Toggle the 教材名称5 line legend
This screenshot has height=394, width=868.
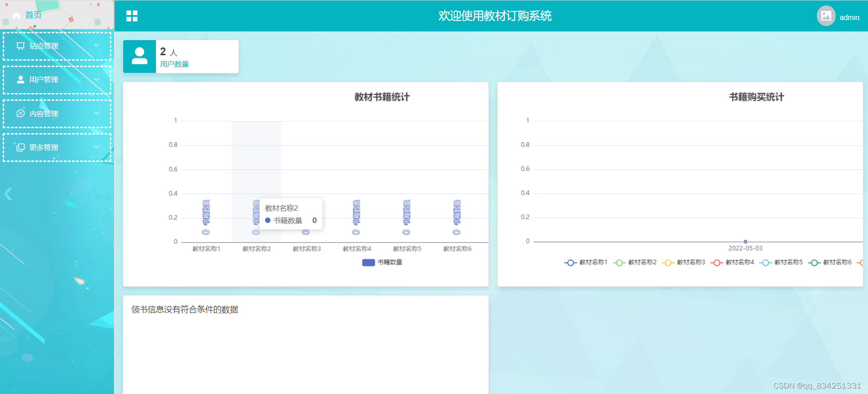[781, 263]
